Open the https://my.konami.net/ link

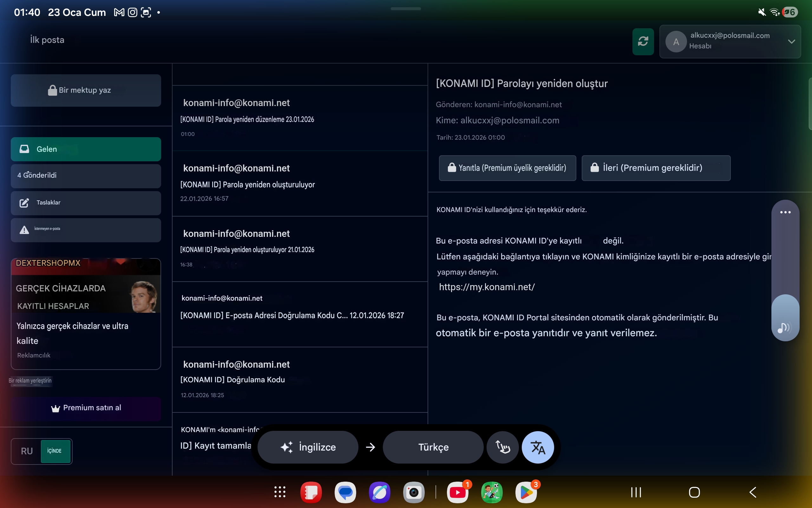[487, 287]
